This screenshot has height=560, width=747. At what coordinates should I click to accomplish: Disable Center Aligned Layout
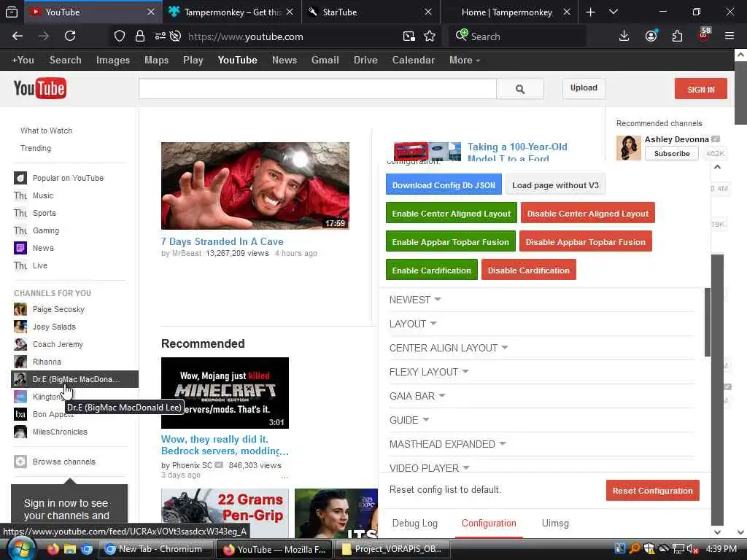point(588,214)
